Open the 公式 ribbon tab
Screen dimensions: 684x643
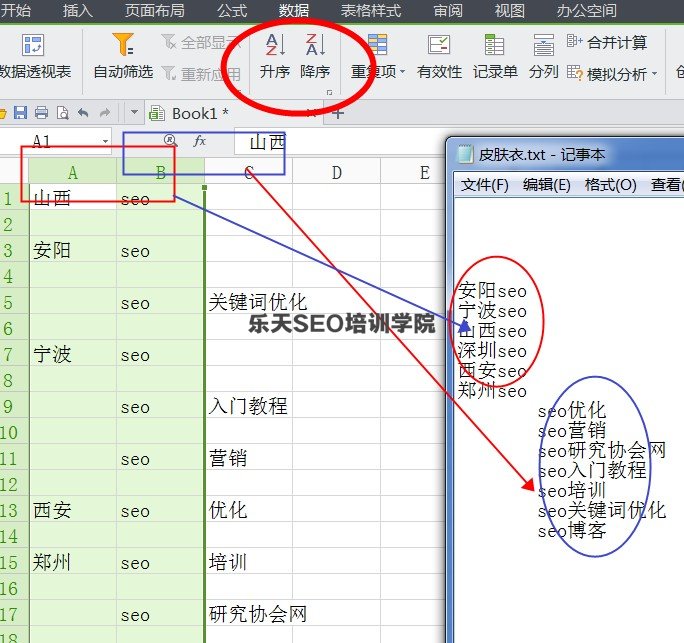pos(232,10)
